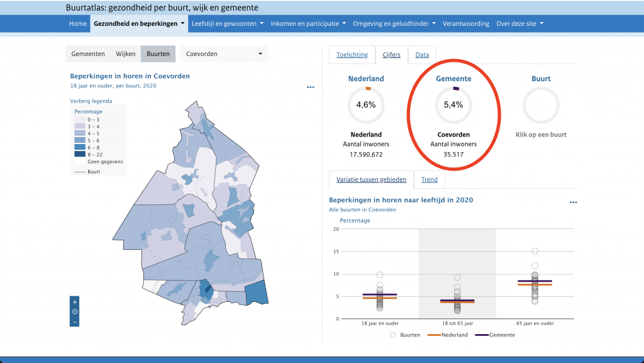Screen dimensions: 644x363
Task: Click the empty Buurt gauge
Action: click(x=541, y=105)
